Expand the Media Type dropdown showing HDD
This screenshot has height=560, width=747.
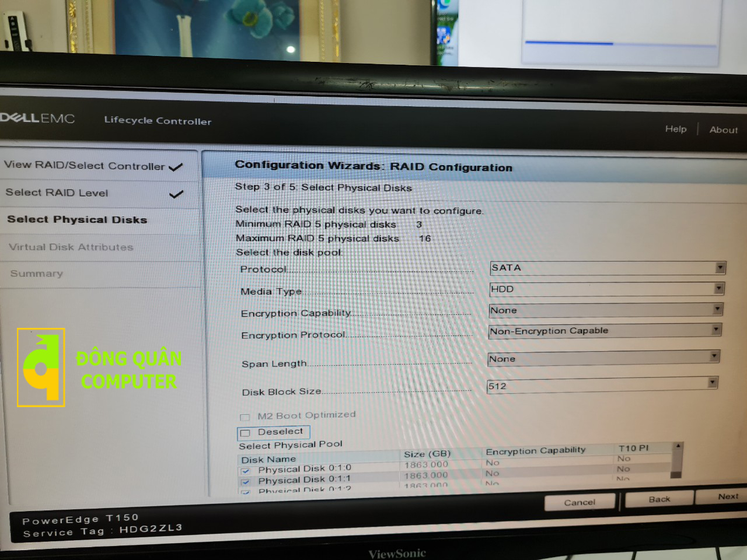(607, 289)
